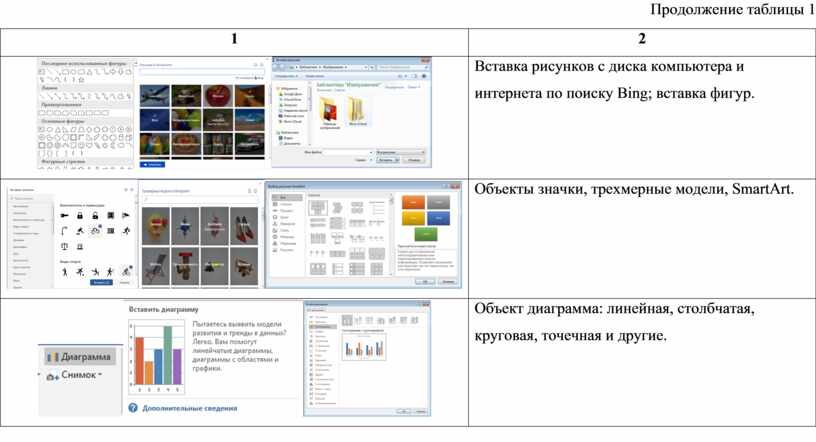Screen dimensions: 816x442
Task: Click the Вставить диаграмму tooltip heading
Action: (x=163, y=309)
